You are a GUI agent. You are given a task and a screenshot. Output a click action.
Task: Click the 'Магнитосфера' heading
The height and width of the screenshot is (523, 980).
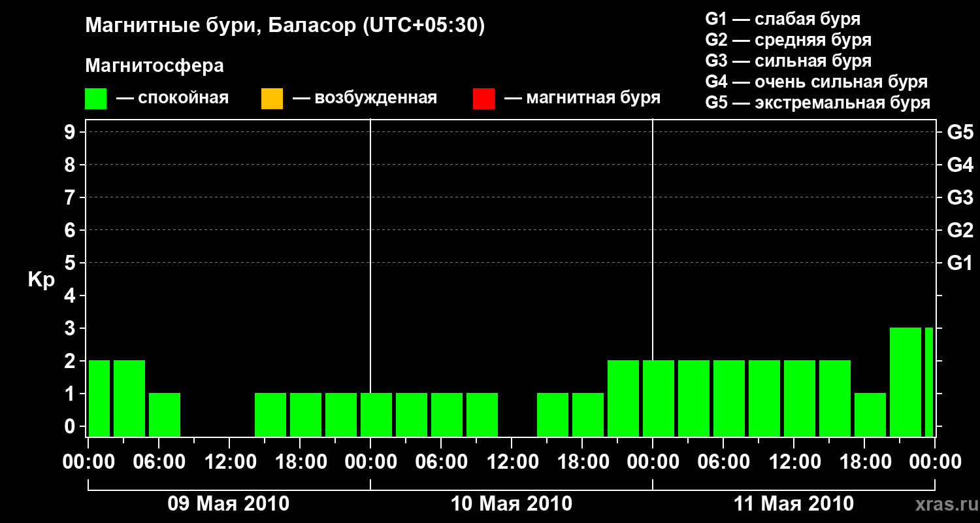point(155,66)
